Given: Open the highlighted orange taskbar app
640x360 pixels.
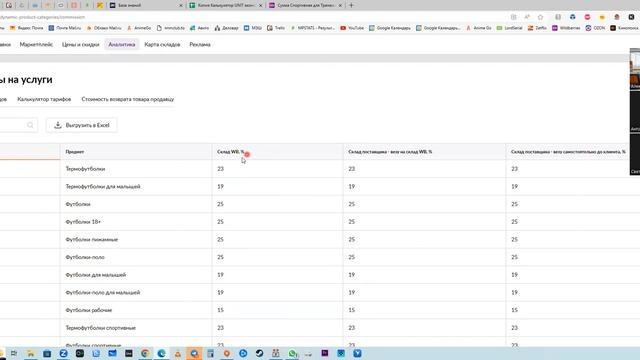Looking at the screenshot, I should point(194,353).
